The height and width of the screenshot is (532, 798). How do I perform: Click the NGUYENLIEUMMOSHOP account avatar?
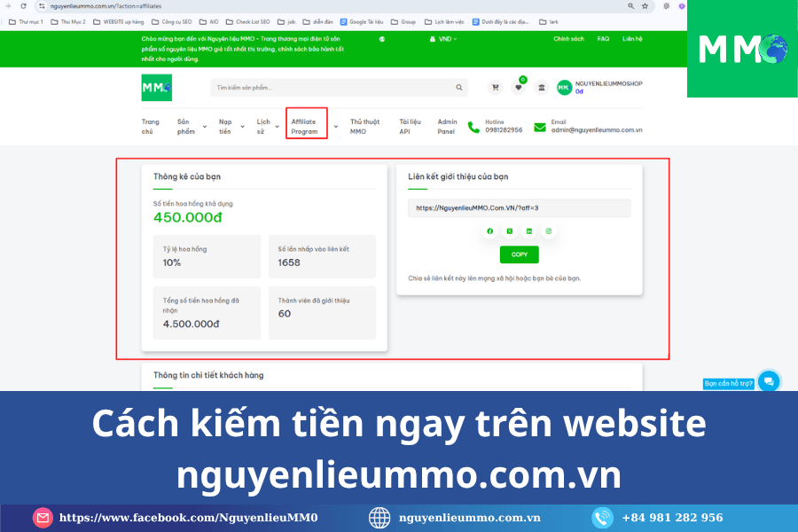click(565, 88)
